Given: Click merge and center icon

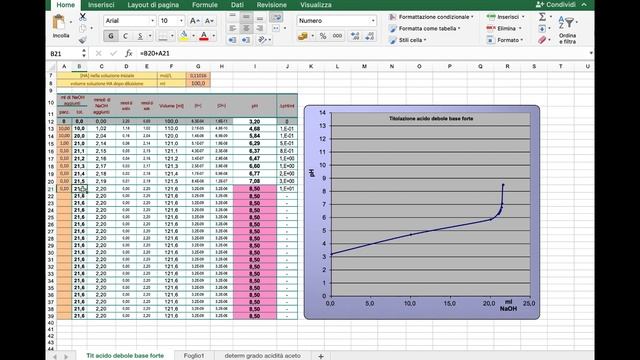Looking at the screenshot, I should [x=276, y=28].
